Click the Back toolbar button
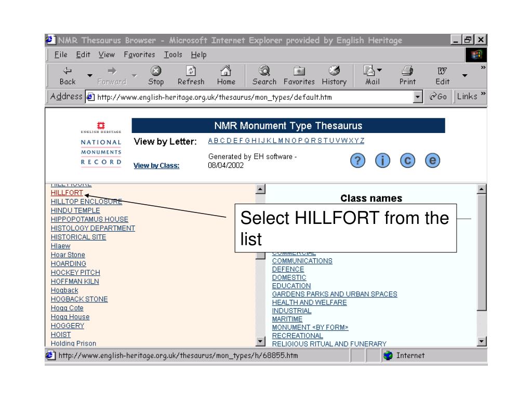Image resolution: width=532 pixels, height=399 pixels. click(68, 76)
